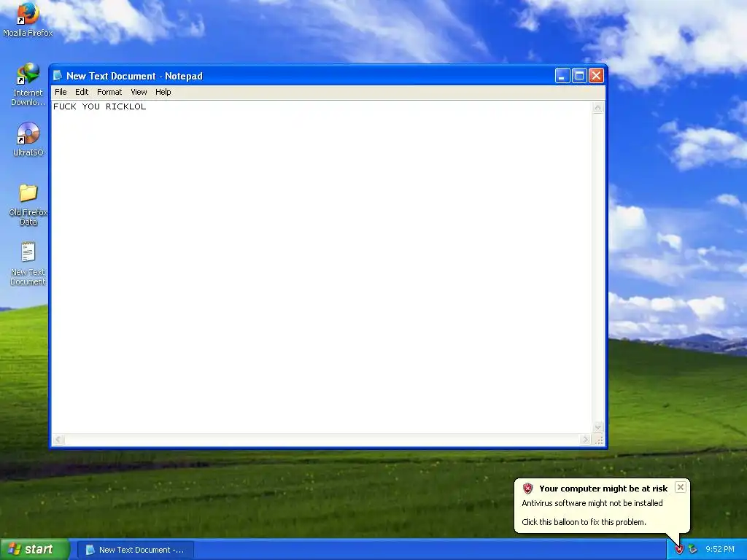The height and width of the screenshot is (560, 747).
Task: Click inside the Notepad text area
Action: coord(322,267)
